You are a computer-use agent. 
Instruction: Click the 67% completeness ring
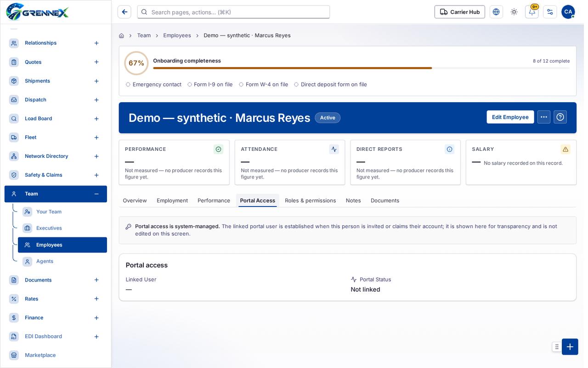[136, 63]
